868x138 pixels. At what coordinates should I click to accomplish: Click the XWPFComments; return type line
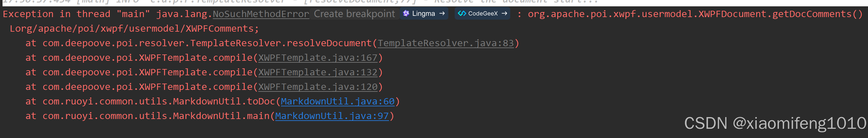tap(135, 29)
